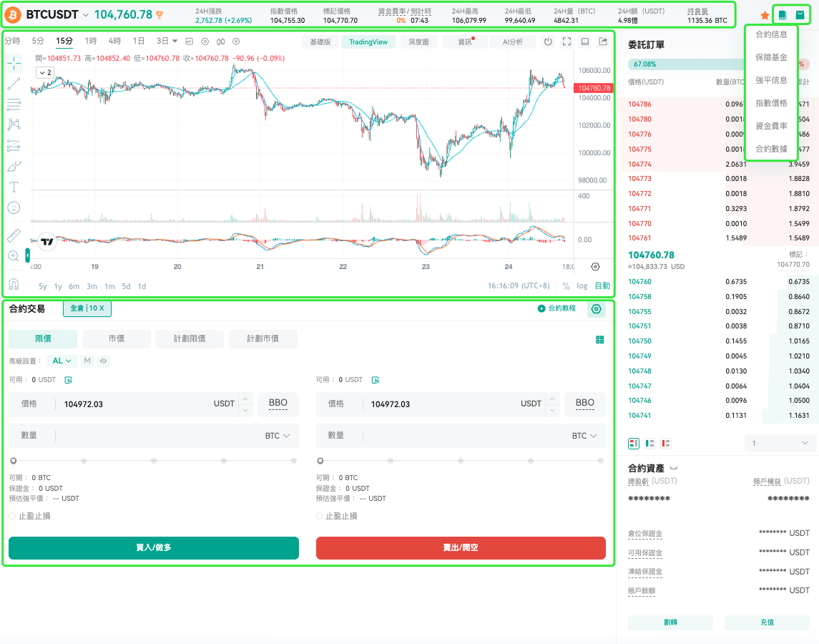Screen dimensions: 819x644
Task: Click the zoom-in magnifier tool
Action: [14, 256]
